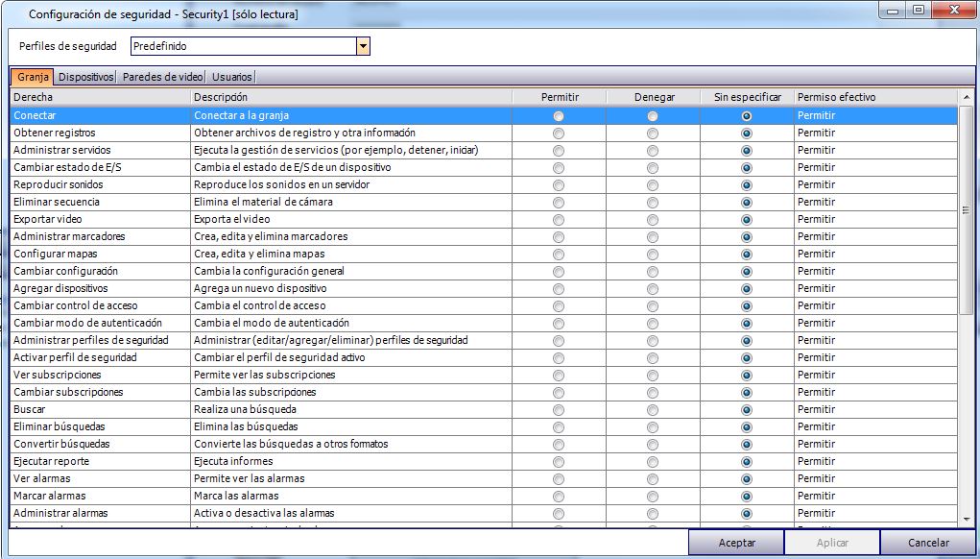
Task: Close the Configuración de seguridad window
Action: tap(954, 11)
